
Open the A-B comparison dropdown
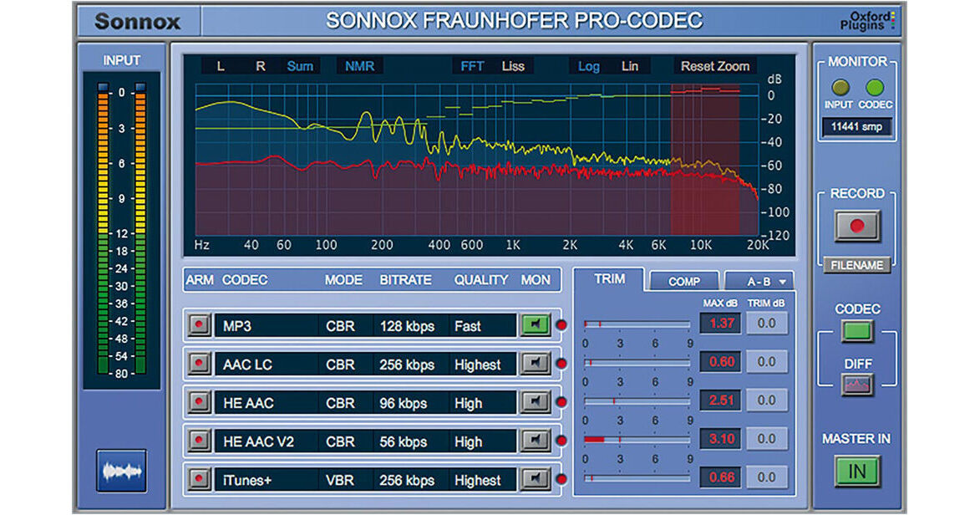[764, 281]
